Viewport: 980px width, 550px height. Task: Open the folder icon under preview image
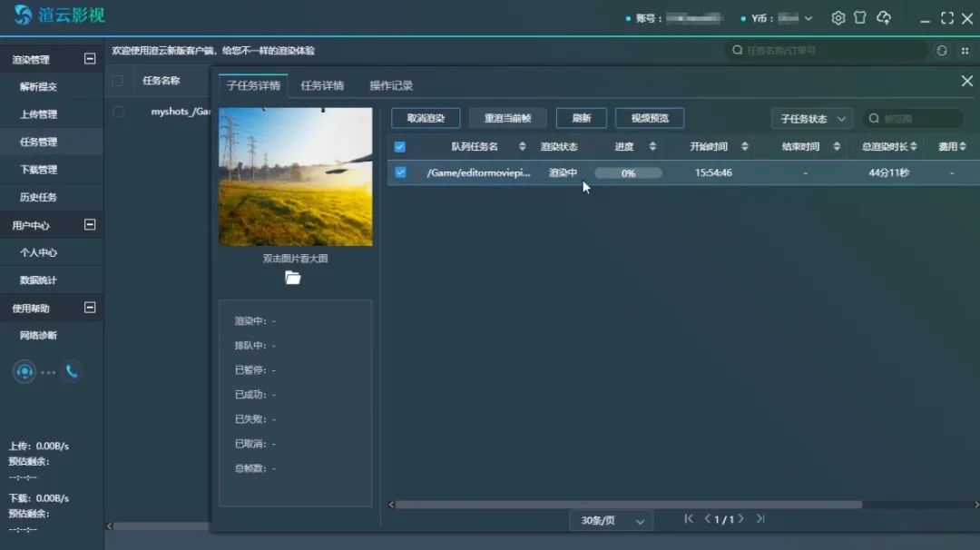coord(292,278)
